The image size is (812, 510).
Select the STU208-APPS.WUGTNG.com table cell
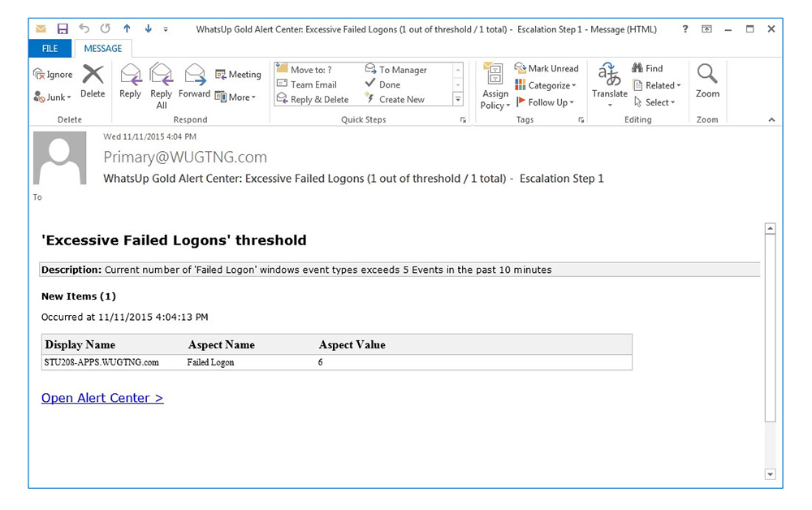coord(101,362)
